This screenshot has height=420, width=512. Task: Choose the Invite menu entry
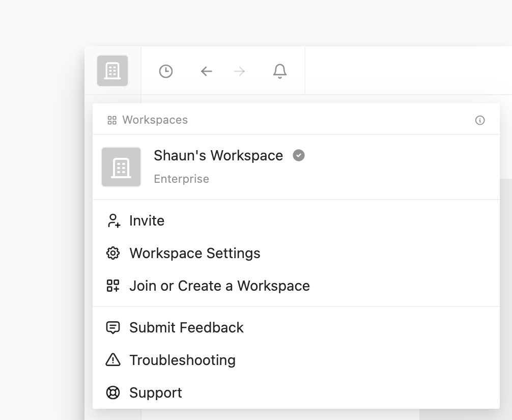[147, 221]
